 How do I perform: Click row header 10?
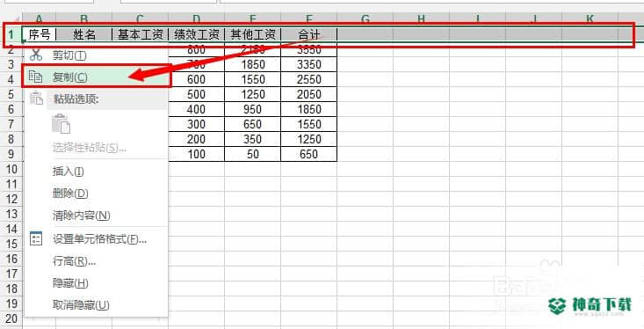pyautogui.click(x=11, y=169)
